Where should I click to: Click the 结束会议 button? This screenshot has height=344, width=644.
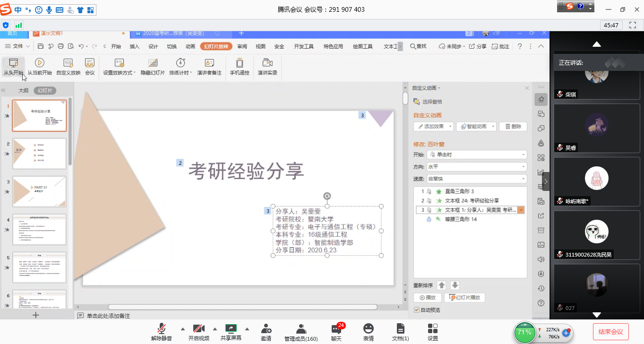(610, 332)
